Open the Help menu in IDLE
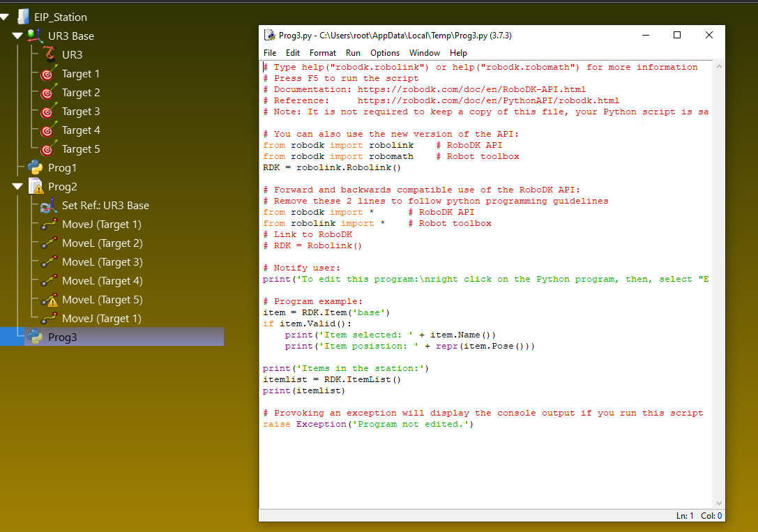Screen dimensions: 758x532 point(458,53)
